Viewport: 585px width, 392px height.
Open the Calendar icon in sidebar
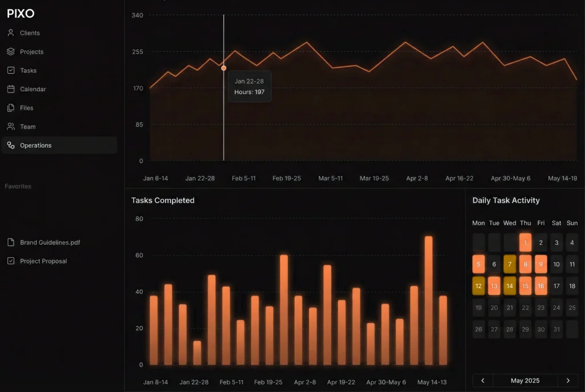click(11, 89)
